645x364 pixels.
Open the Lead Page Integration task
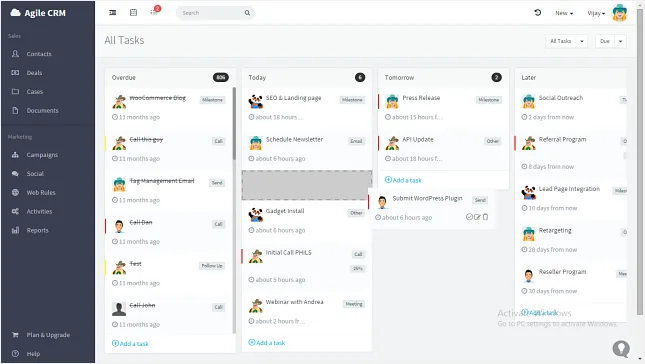(569, 189)
